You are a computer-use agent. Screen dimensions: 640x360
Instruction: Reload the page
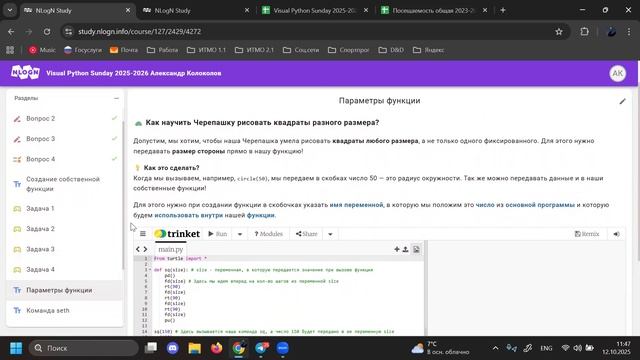47,32
